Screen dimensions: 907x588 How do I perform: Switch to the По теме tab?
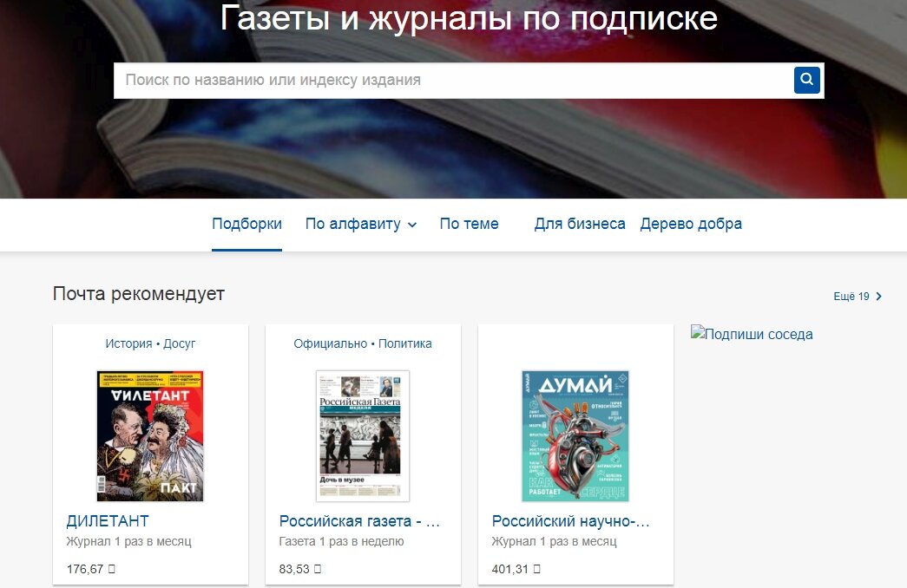[469, 224]
